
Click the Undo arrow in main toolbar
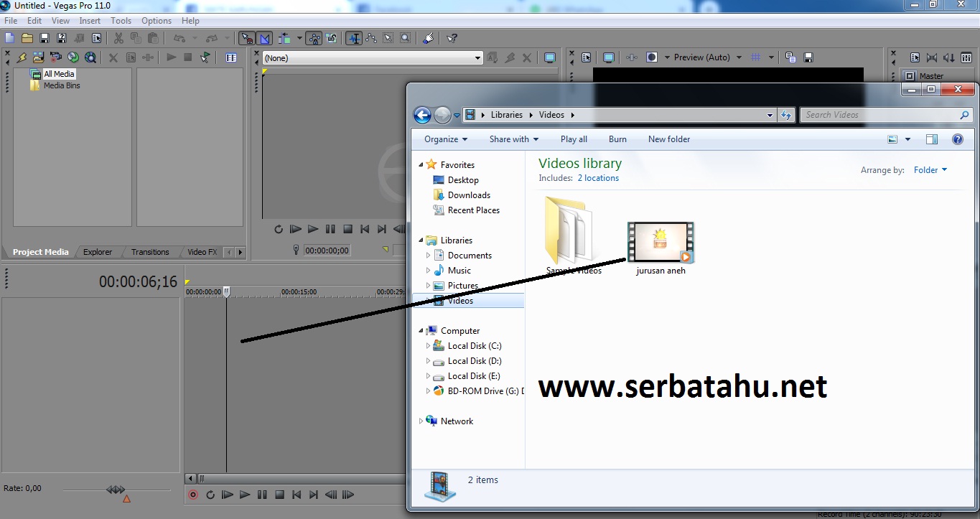(179, 38)
